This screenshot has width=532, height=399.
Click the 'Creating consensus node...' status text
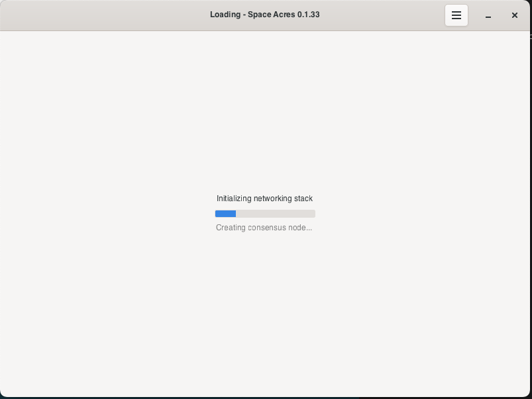(264, 228)
